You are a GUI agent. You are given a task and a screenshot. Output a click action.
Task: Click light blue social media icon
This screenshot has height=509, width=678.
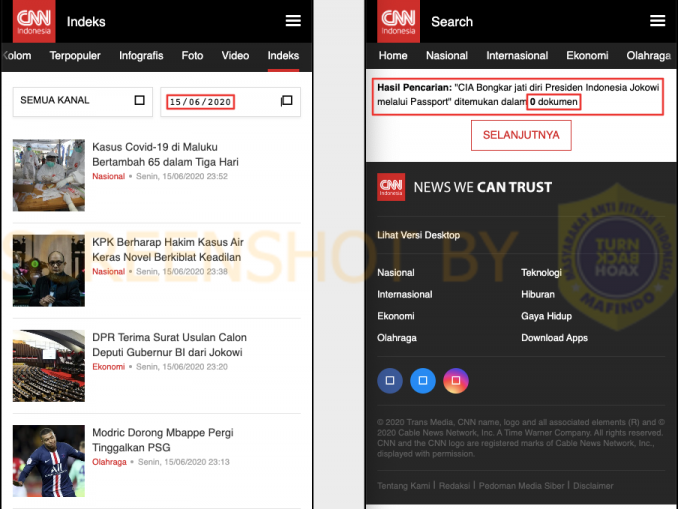coord(422,381)
